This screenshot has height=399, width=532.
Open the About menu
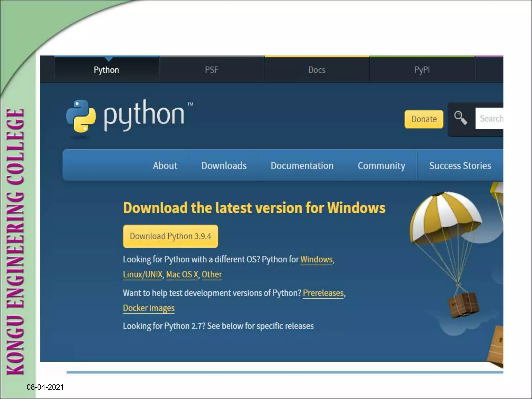point(165,166)
